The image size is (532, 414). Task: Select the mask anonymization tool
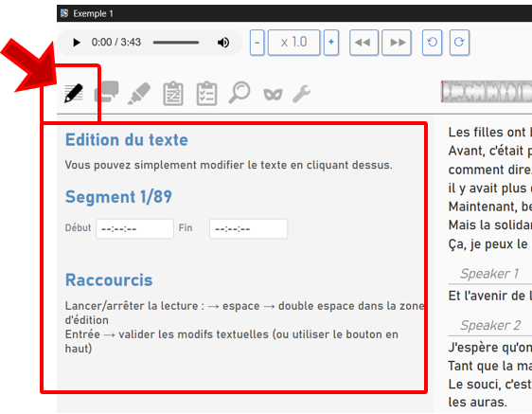tap(273, 94)
